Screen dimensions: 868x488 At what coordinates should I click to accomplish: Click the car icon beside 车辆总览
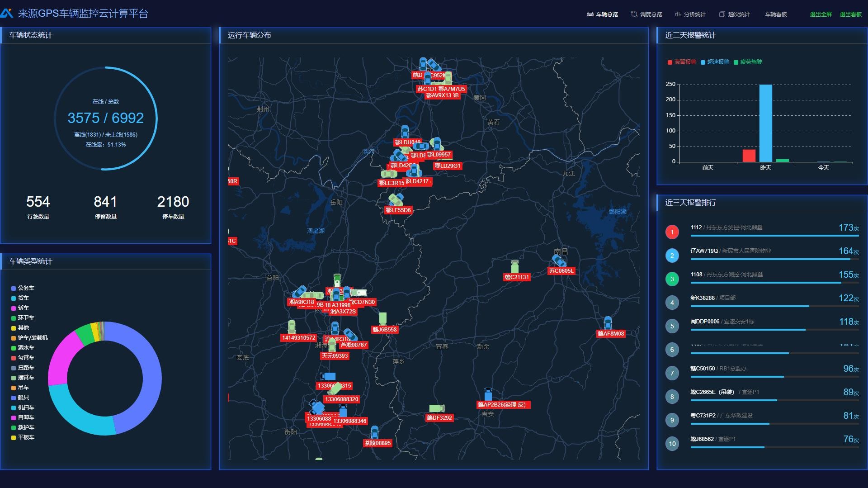click(x=590, y=14)
